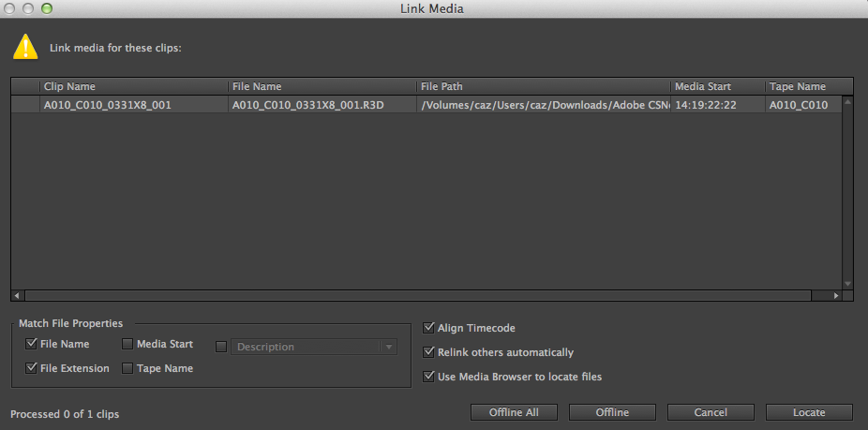Disable the Align Timecode option

[x=429, y=328]
